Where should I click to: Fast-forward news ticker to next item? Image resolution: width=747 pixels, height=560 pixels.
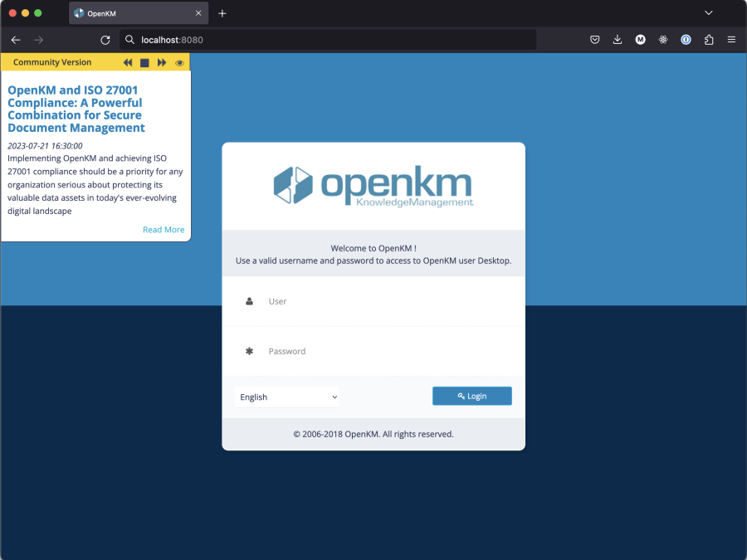point(162,62)
